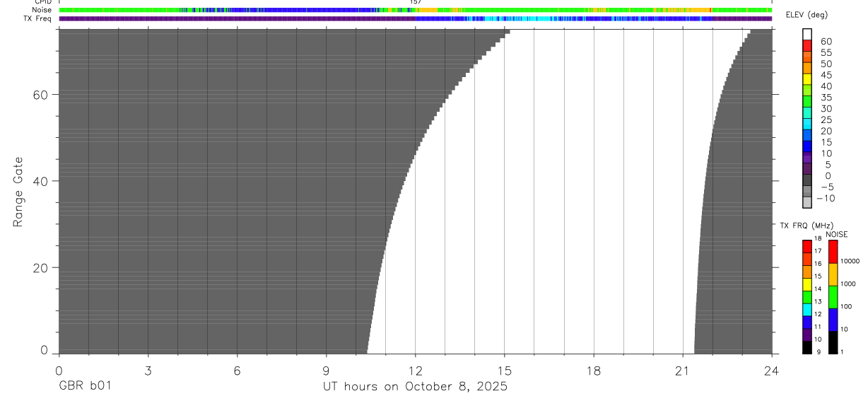Click the 'GBR b01' radar beam label
The height and width of the screenshot is (401, 868).
(x=85, y=386)
